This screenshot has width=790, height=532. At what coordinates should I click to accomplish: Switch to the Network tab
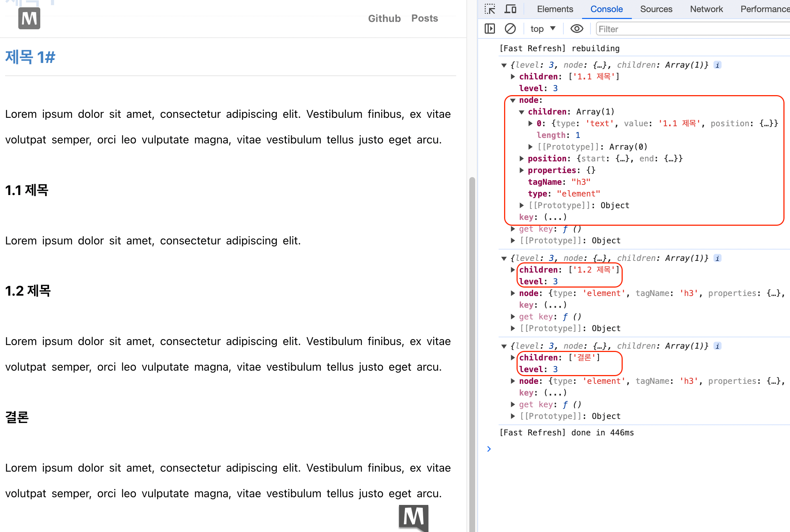point(706,9)
